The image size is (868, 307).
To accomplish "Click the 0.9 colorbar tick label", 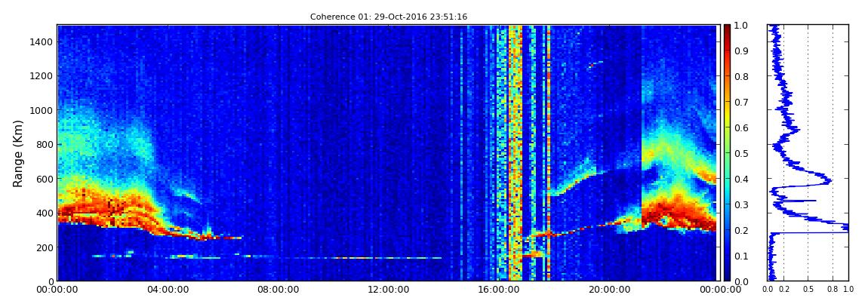I will (741, 51).
